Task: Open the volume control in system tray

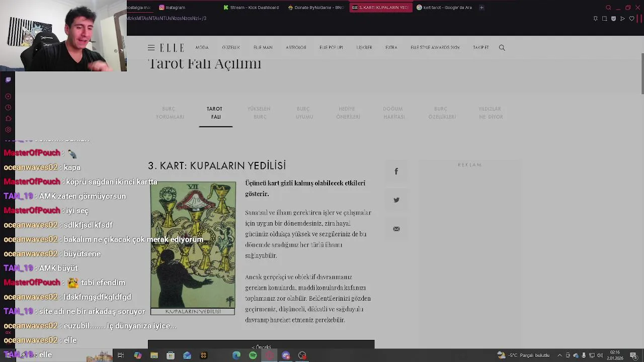Action: pos(600,355)
